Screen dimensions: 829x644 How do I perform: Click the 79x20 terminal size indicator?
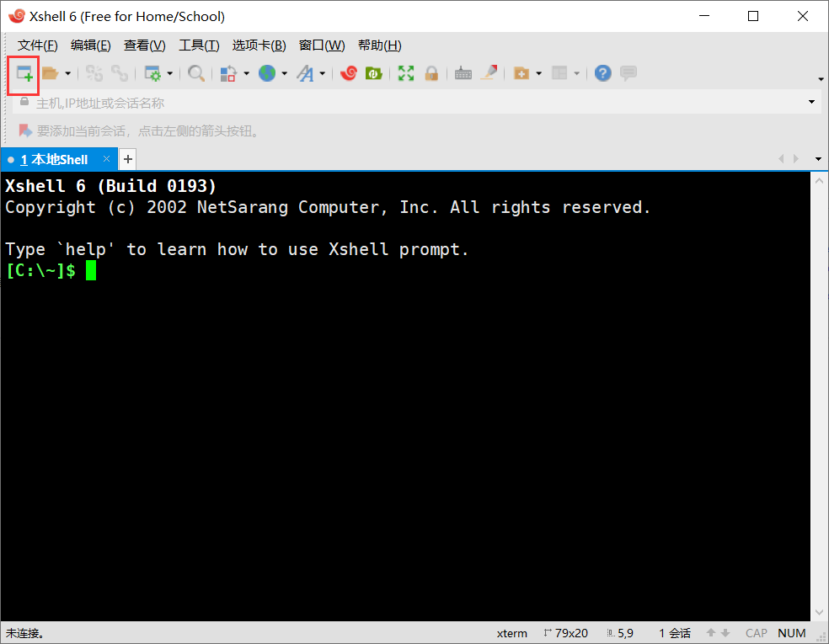pos(565,633)
